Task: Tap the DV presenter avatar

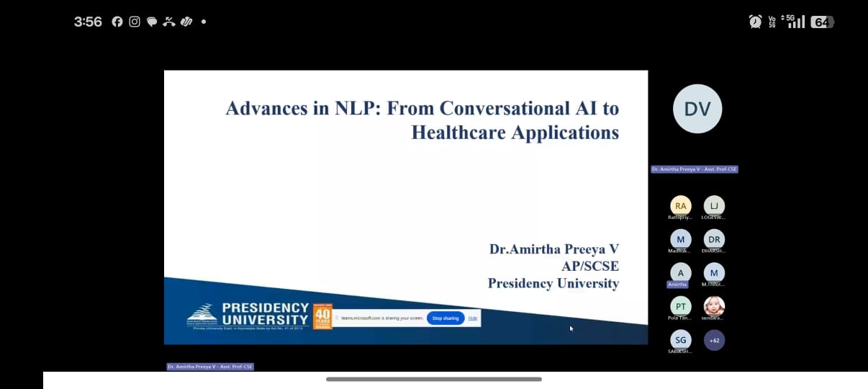Action: point(697,109)
